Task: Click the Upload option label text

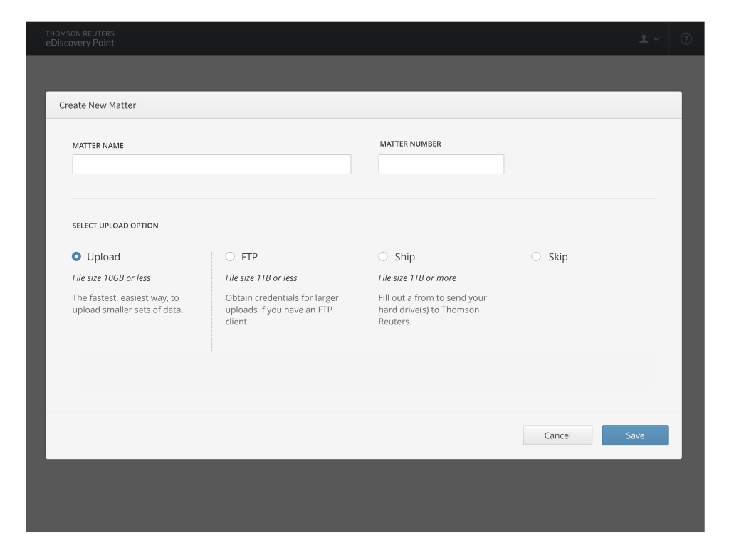Action: (x=103, y=257)
